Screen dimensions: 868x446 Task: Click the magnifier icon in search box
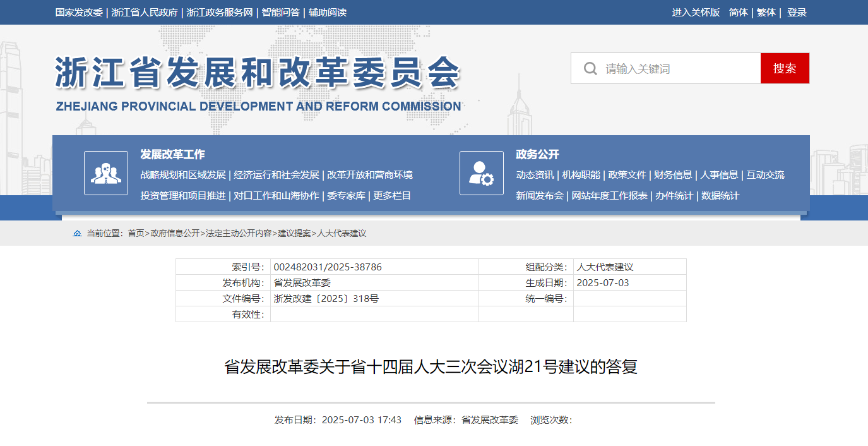tap(590, 68)
